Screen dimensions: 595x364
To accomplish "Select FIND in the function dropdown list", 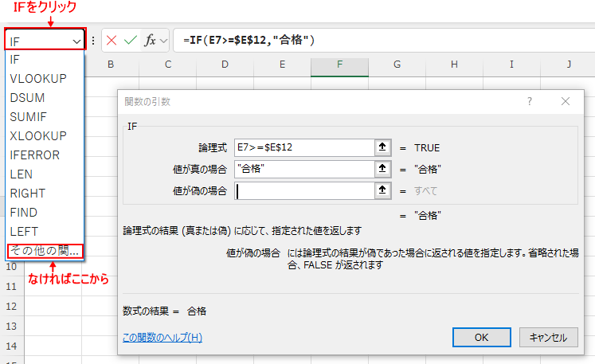I will click(45, 212).
